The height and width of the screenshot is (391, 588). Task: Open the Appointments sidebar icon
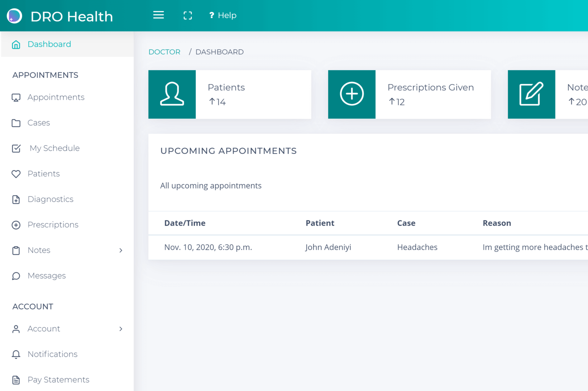coord(16,97)
